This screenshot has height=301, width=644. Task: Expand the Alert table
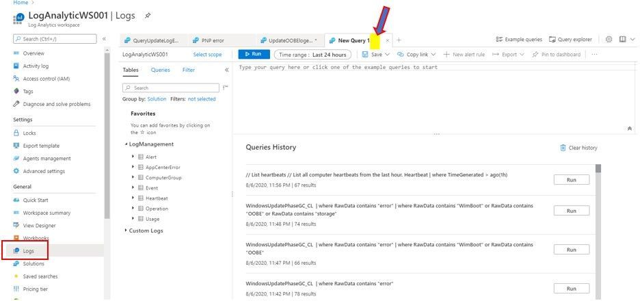[x=133, y=157]
